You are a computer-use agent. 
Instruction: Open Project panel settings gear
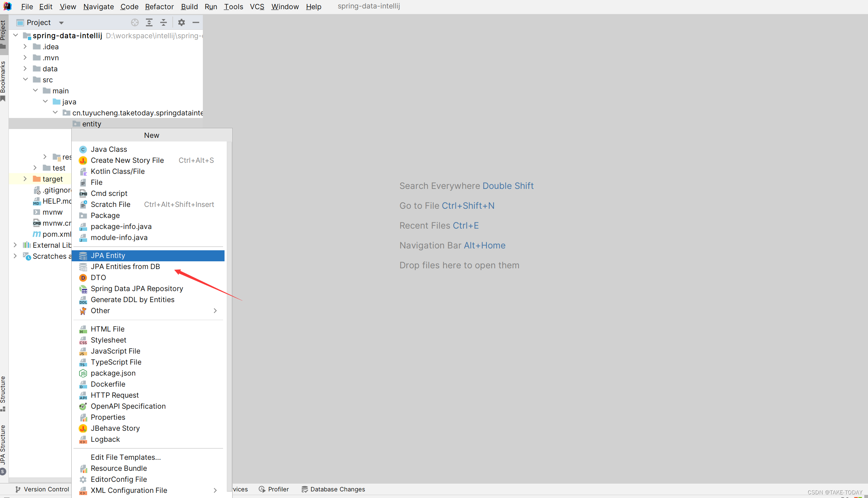pos(182,22)
